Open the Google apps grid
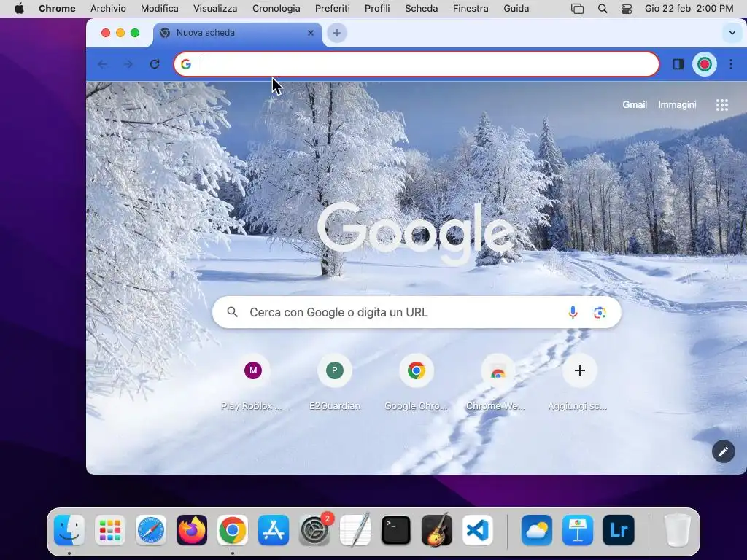This screenshot has width=747, height=560. (722, 105)
